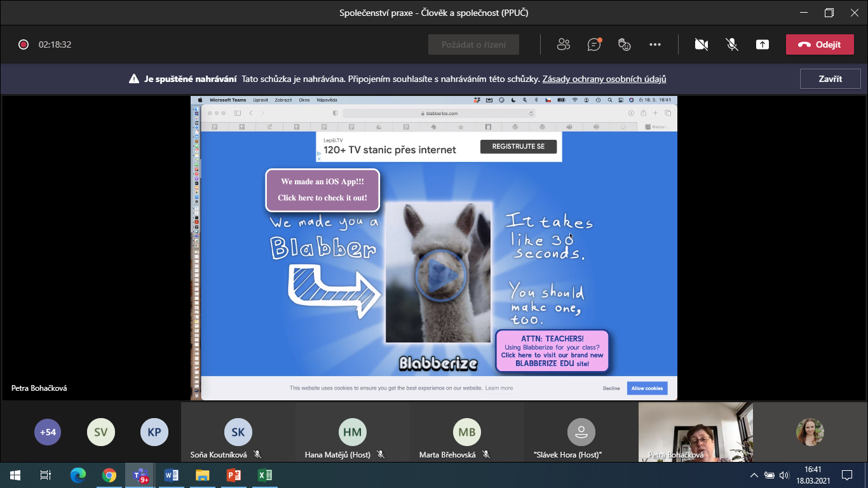Image resolution: width=868 pixels, height=488 pixels.
Task: Dismiss the recording banner with Zavřít
Action: pos(830,79)
